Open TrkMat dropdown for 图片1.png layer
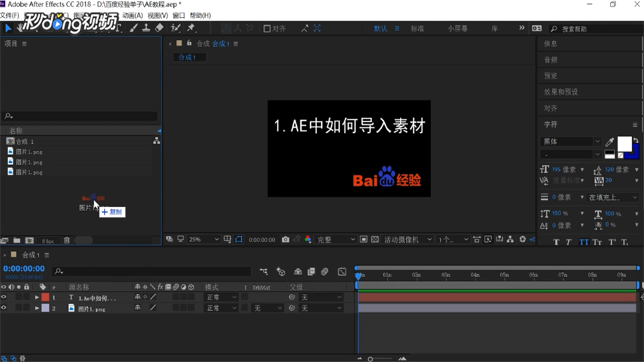Image resolution: width=644 pixels, height=362 pixels. click(268, 308)
